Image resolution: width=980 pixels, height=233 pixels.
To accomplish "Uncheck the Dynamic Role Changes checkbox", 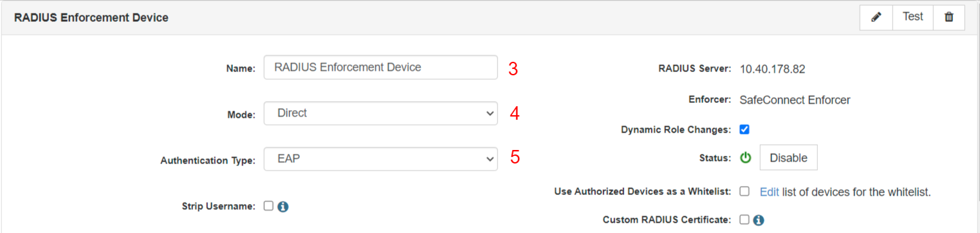I will pyautogui.click(x=744, y=129).
